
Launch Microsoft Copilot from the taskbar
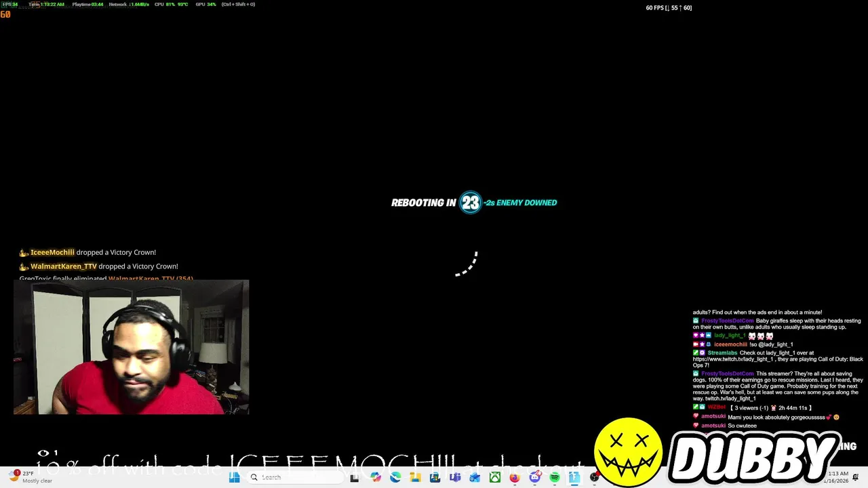tap(376, 477)
